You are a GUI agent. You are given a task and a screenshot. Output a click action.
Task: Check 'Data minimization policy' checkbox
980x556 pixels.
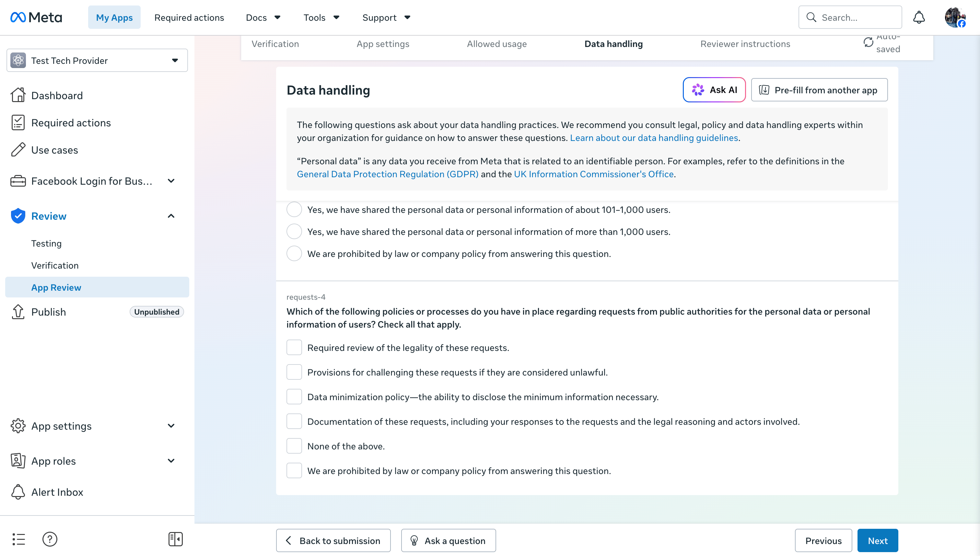click(294, 397)
